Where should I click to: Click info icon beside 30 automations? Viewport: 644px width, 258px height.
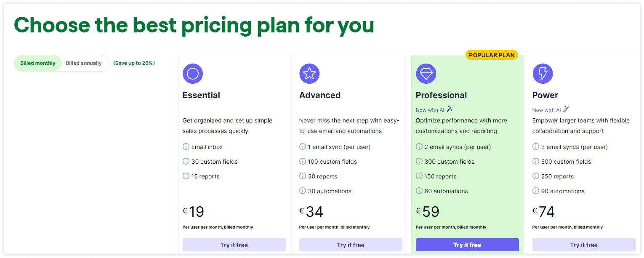pyautogui.click(x=303, y=191)
